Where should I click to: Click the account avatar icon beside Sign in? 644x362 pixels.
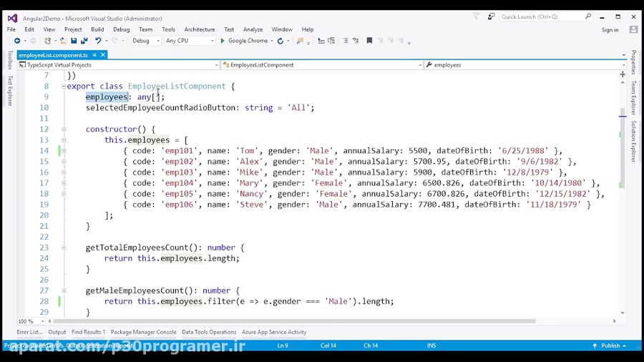click(x=634, y=29)
